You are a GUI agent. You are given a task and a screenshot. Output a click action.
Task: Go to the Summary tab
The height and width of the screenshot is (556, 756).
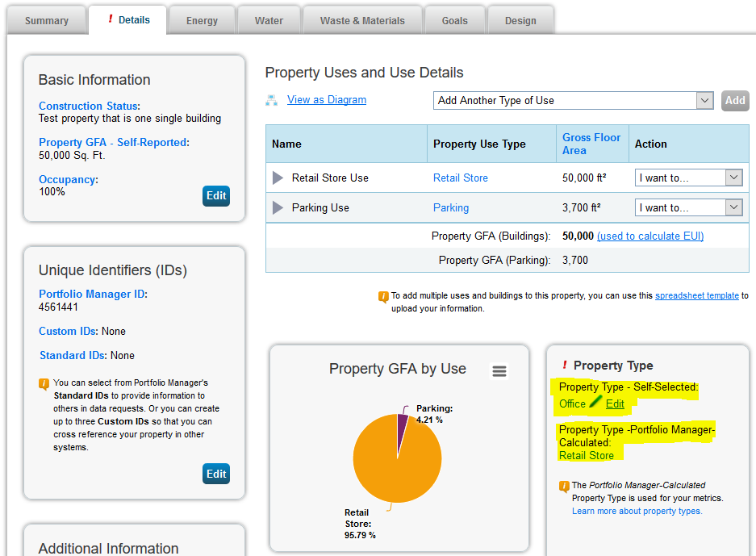coord(47,20)
